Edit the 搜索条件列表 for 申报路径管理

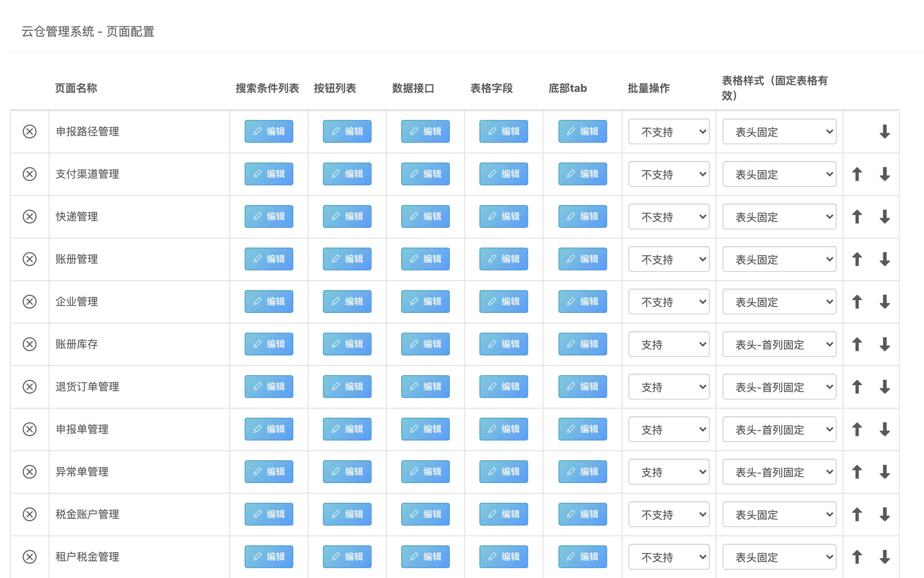[x=269, y=131]
